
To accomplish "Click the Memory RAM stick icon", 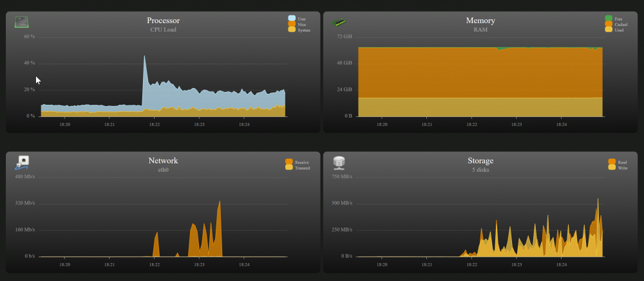I will [339, 22].
